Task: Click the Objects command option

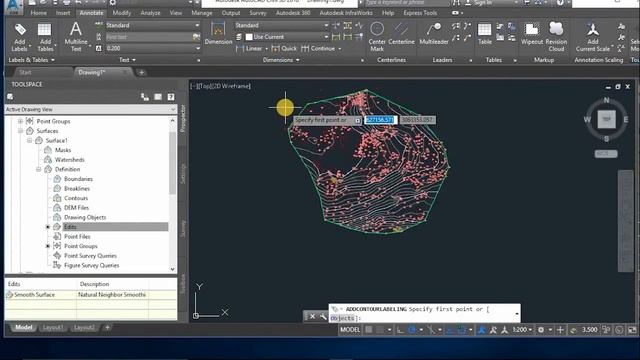Action: coord(343,318)
